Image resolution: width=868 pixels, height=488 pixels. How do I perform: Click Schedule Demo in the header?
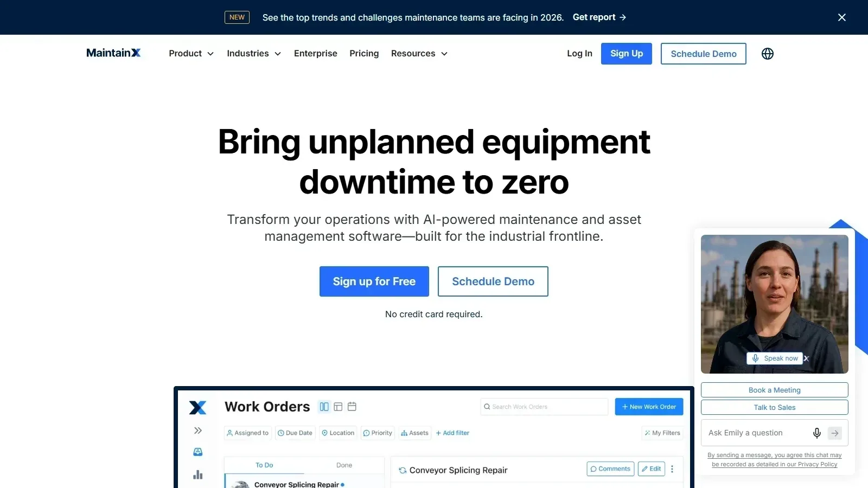pos(704,54)
